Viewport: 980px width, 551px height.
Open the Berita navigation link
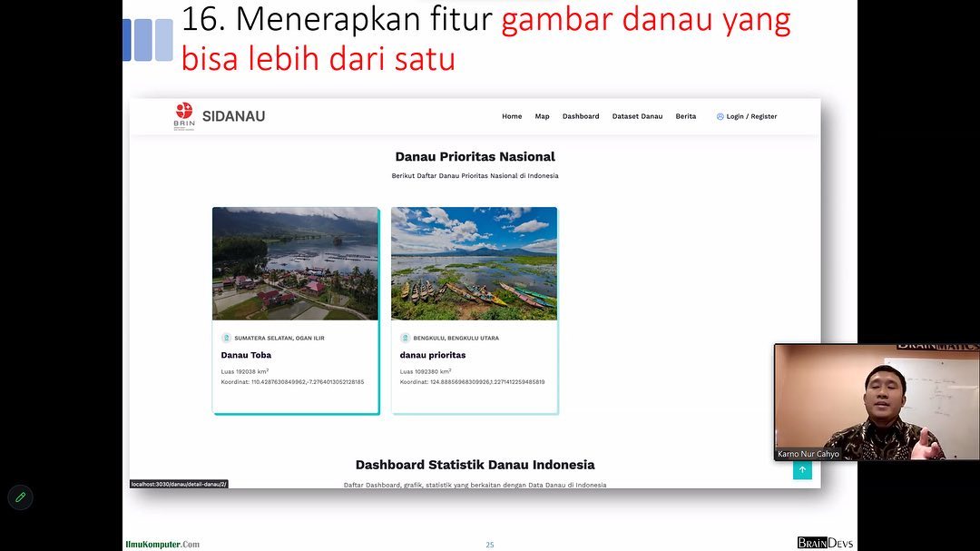click(x=686, y=117)
